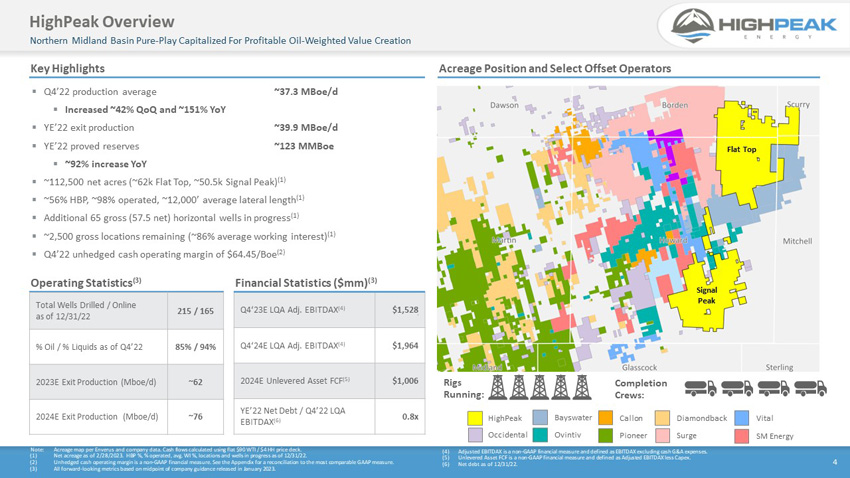Click the Acreage Position and Select Offset Operators heading
The width and height of the screenshot is (850, 478).
[x=555, y=68]
